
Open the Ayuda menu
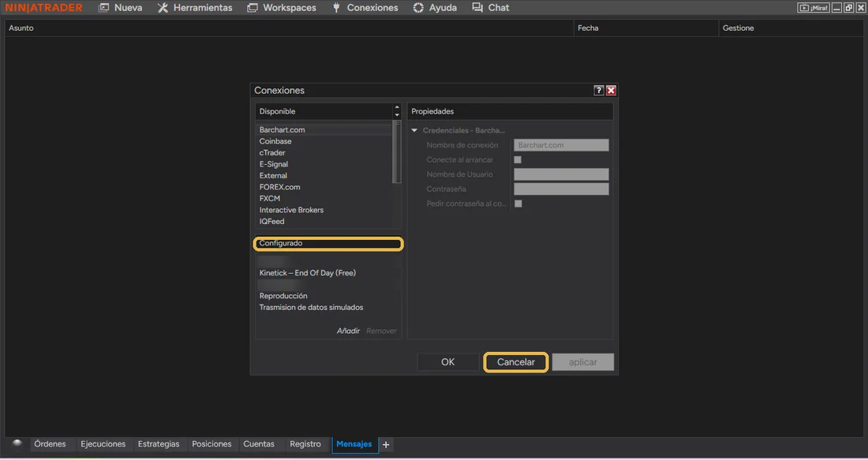pyautogui.click(x=435, y=8)
